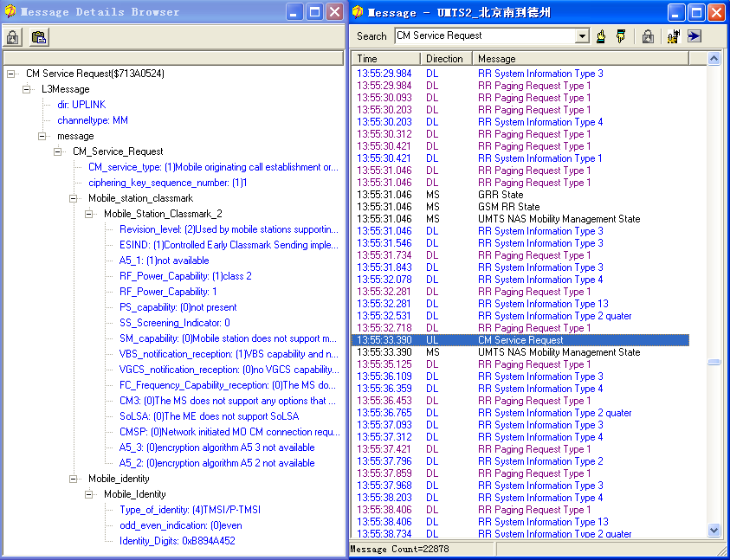Screen dimensions: 730x560
Task: Click the Message Details Browser title icon
Action: pyautogui.click(x=10, y=12)
